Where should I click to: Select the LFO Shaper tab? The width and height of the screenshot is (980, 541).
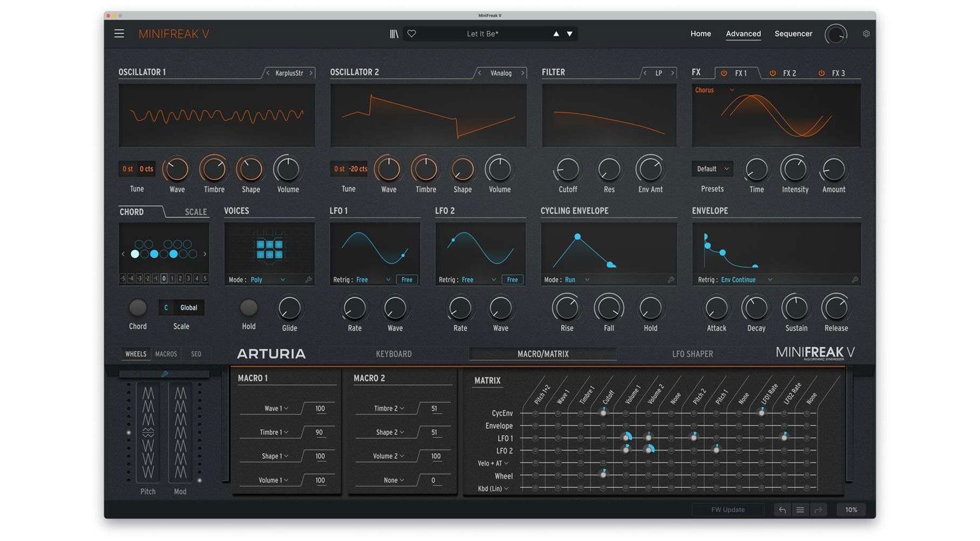[x=692, y=354]
